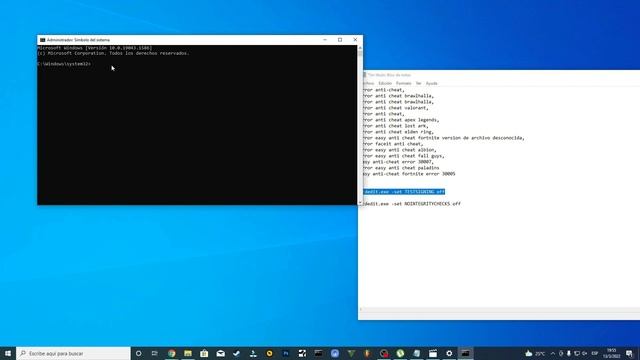Open Notepad's Ver menu
The height and width of the screenshot is (360, 640).
(x=418, y=83)
